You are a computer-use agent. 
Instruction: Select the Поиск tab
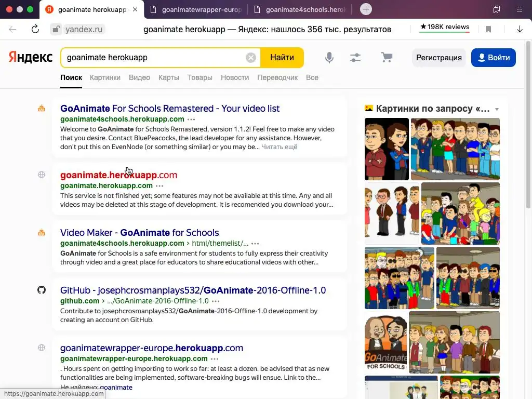[x=71, y=77]
